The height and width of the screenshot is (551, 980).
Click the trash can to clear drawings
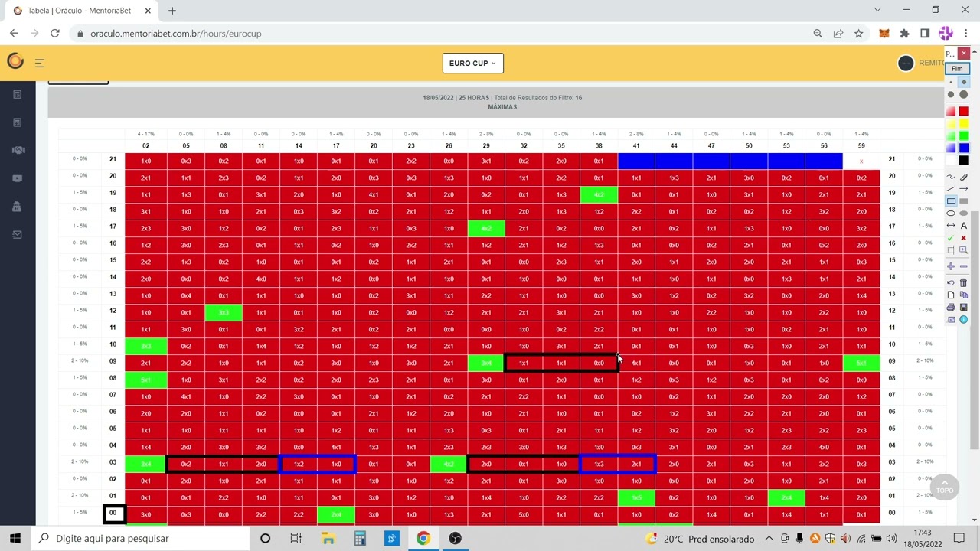963,282
